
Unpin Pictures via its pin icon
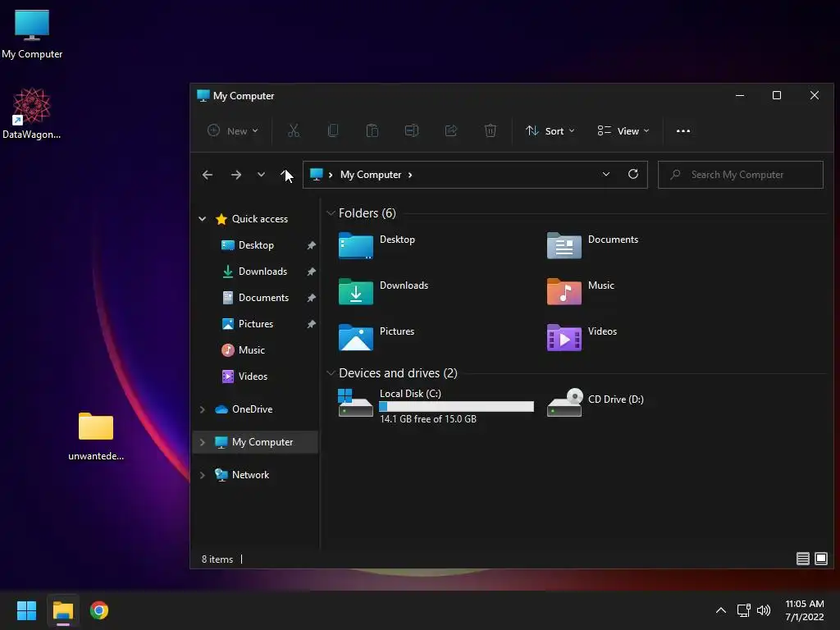pos(311,324)
